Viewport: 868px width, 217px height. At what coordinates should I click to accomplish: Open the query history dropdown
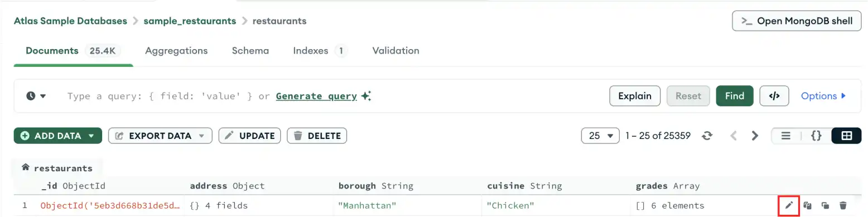click(x=36, y=96)
